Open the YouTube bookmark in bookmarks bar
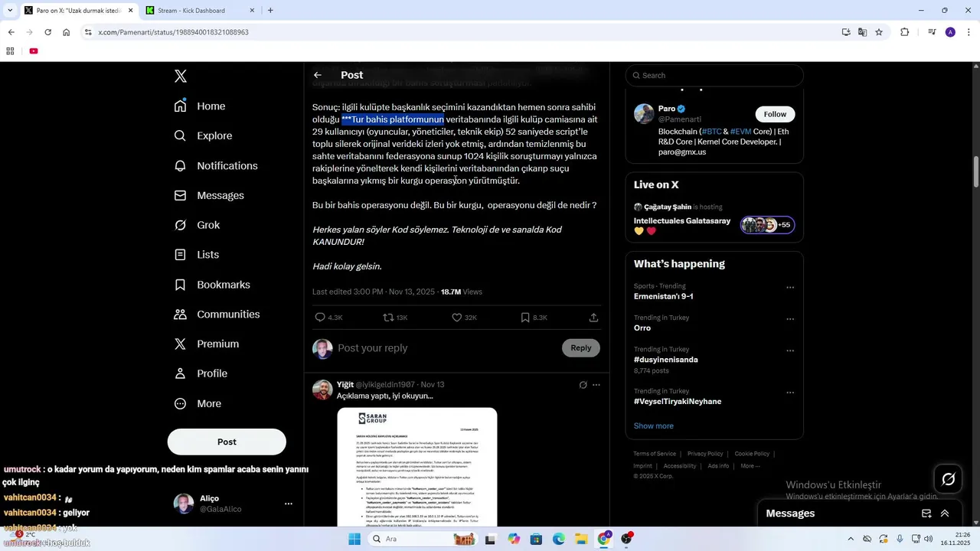This screenshot has height=551, width=980. [x=34, y=51]
